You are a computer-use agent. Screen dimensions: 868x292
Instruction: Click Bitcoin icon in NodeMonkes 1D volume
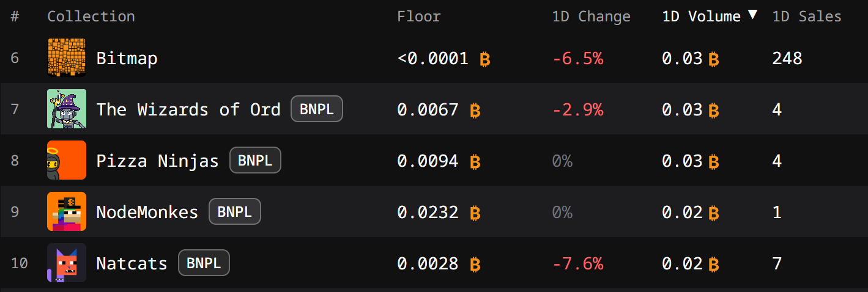(713, 213)
